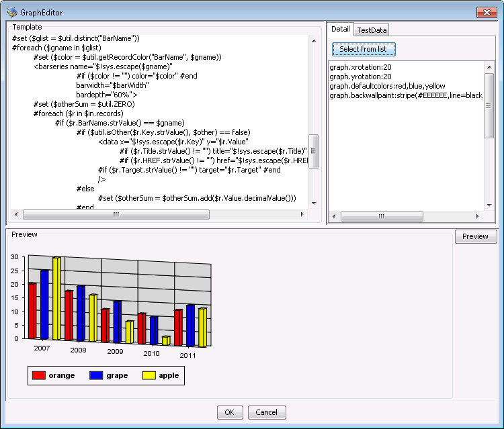This screenshot has width=504, height=429.
Task: Confirm with the OK button
Action: point(229,412)
